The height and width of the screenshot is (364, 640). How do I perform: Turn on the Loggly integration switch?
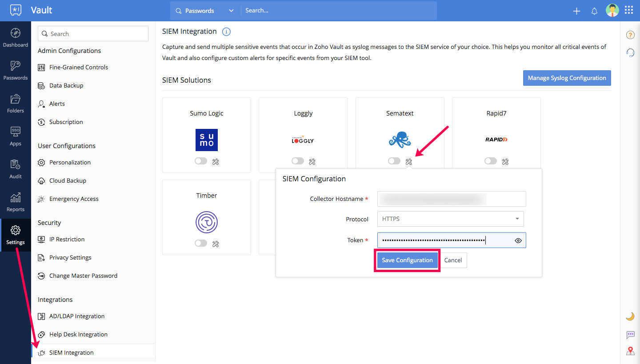pos(298,161)
